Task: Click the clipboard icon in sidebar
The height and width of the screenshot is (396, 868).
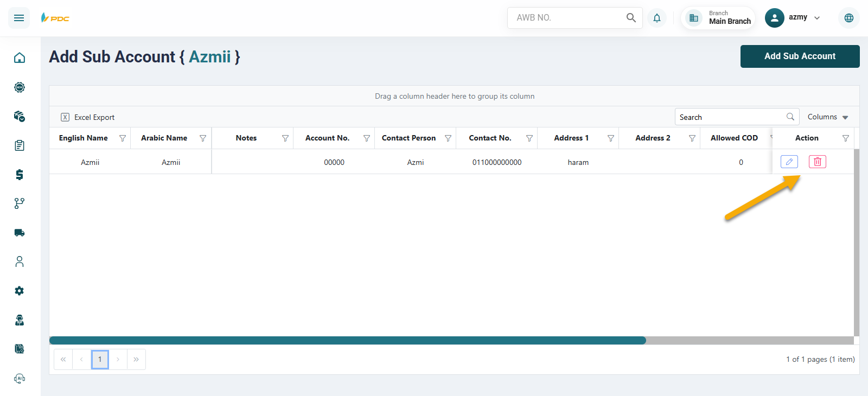Action: [20, 145]
